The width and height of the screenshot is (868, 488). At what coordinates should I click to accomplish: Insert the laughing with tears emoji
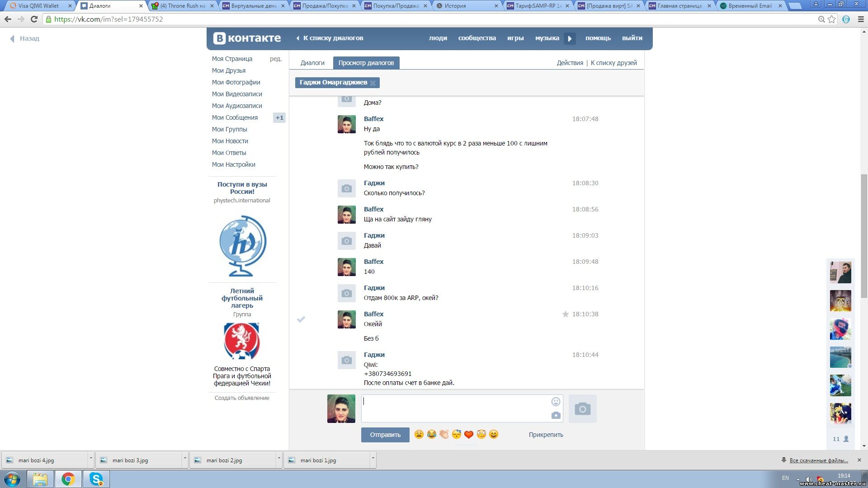[x=432, y=434]
